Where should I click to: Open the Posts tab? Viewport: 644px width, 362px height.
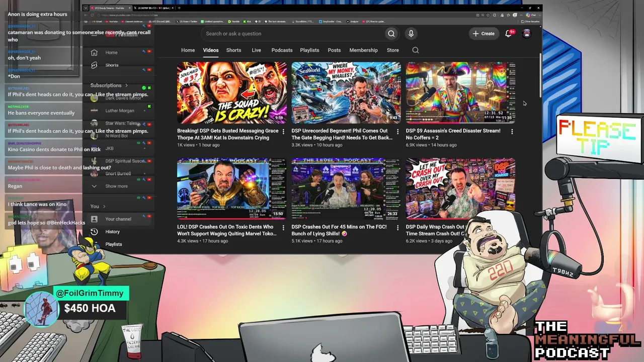tap(334, 50)
